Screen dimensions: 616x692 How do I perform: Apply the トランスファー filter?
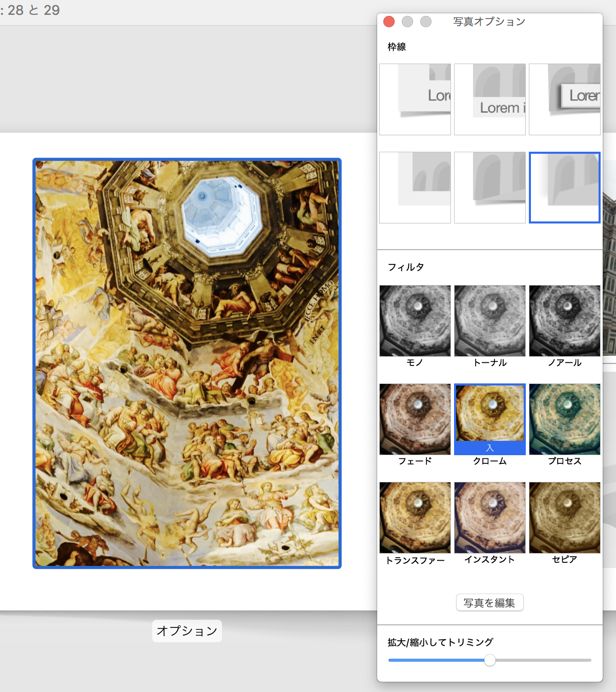click(x=415, y=518)
